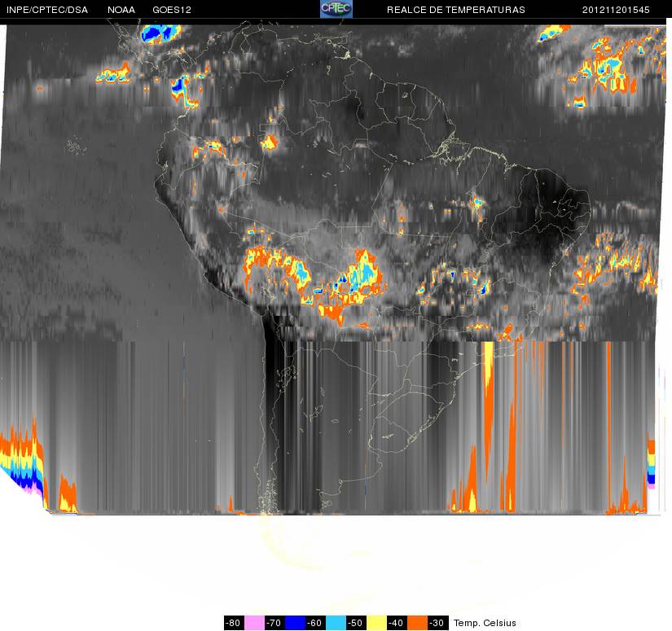Image resolution: width=672 pixels, height=631 pixels.
Task: Click the CPTEC logo in header
Action: [x=336, y=9]
